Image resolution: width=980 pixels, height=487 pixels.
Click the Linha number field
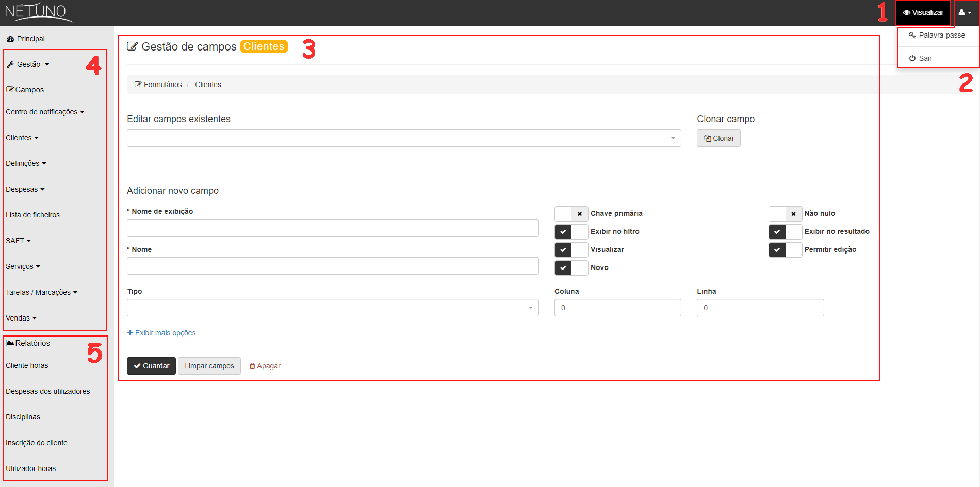[x=760, y=308]
